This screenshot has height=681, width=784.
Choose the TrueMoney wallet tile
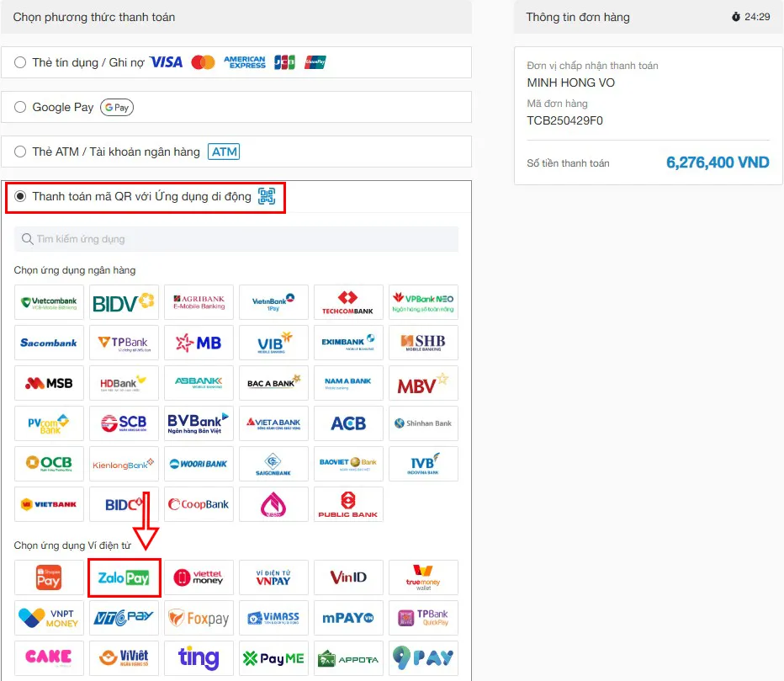pos(423,577)
